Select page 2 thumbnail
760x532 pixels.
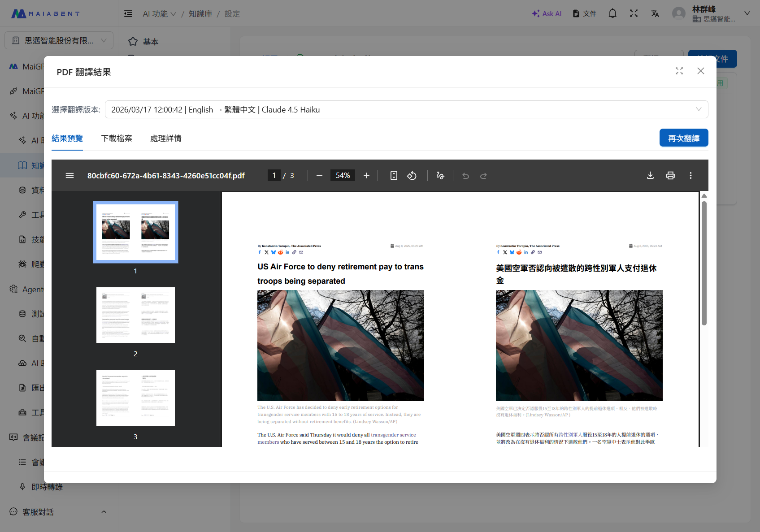[x=135, y=315]
